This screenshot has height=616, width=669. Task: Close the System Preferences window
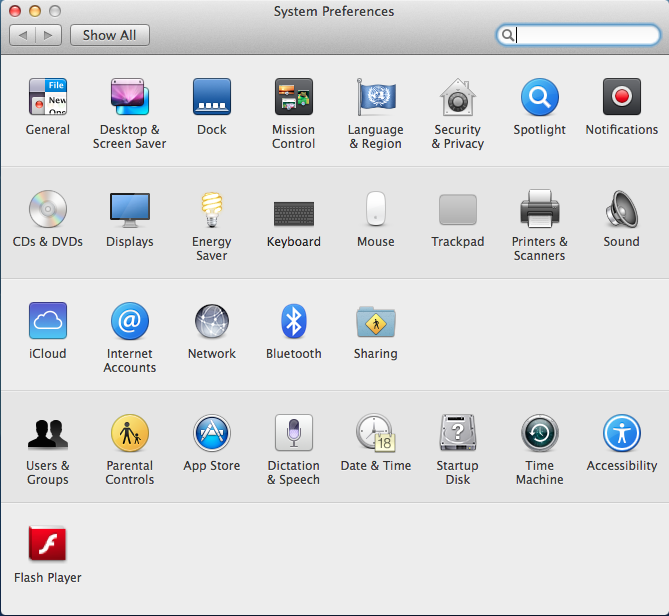[x=15, y=11]
